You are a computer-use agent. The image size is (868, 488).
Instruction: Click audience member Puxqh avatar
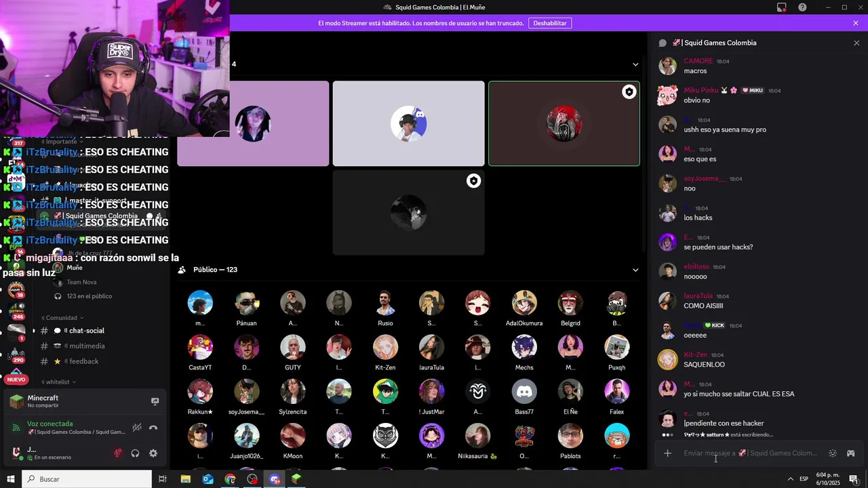[616, 347]
